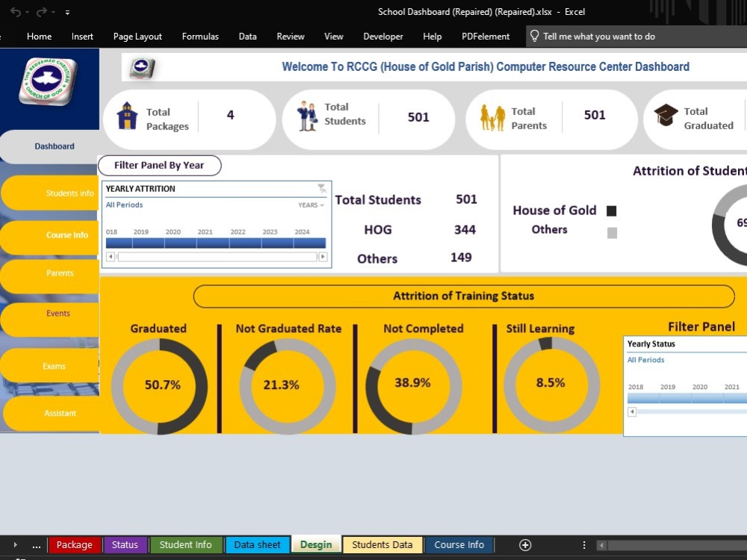Click the lightbulb Tell me icon
The image size is (747, 560).
click(x=535, y=36)
